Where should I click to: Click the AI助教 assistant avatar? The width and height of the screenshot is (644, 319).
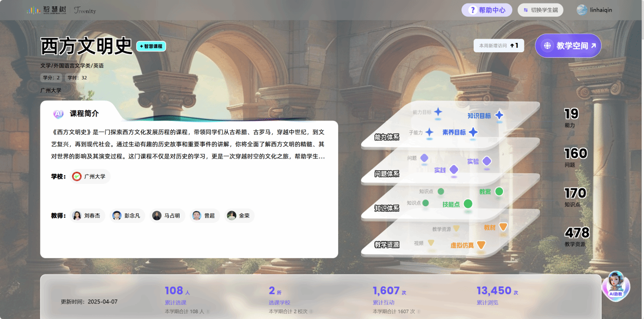[616, 286]
